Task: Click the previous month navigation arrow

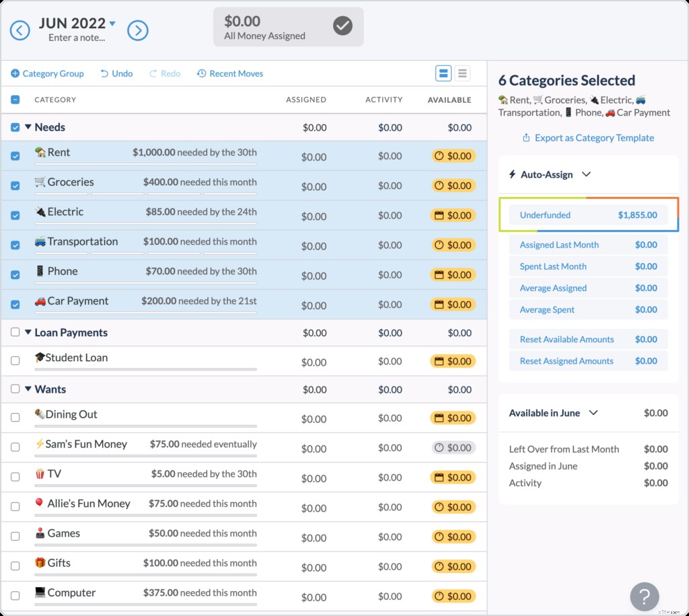Action: [20, 30]
